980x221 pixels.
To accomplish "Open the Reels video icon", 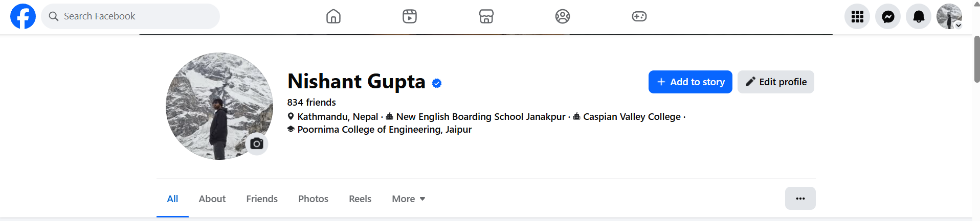I will point(410,16).
